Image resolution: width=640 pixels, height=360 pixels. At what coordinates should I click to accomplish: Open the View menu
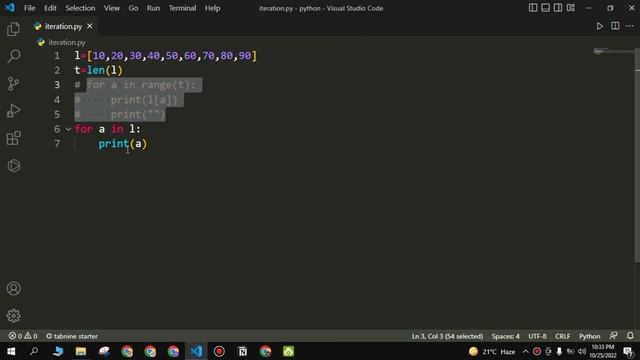pyautogui.click(x=111, y=8)
